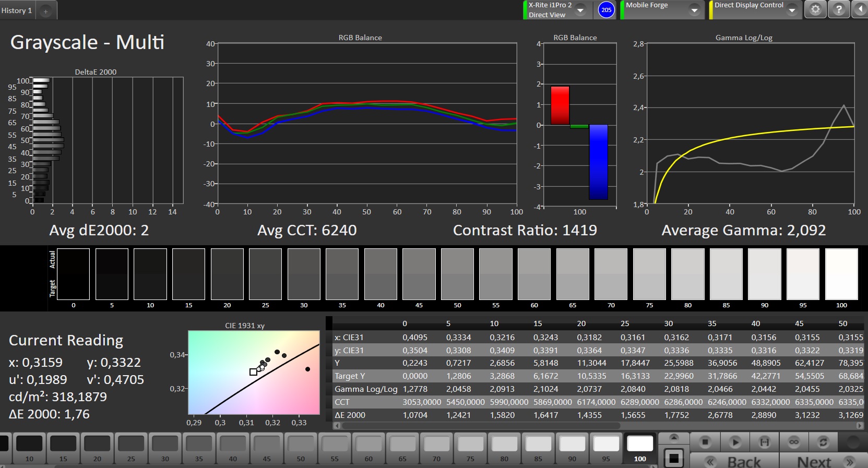Viewport: 868px width, 468px height.
Task: Click the Gamma Log/Log chart
Action: coord(751,124)
